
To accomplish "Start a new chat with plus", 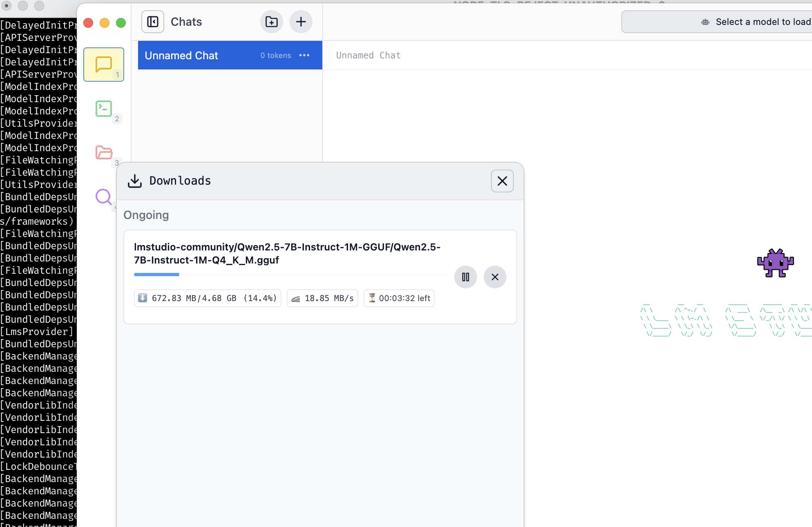I will [301, 22].
